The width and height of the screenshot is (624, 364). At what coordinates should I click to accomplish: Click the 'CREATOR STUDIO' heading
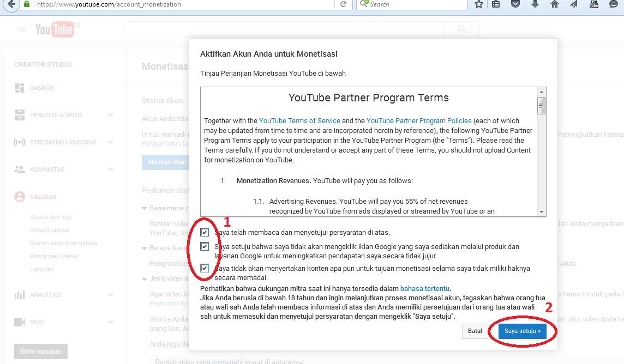click(x=44, y=65)
